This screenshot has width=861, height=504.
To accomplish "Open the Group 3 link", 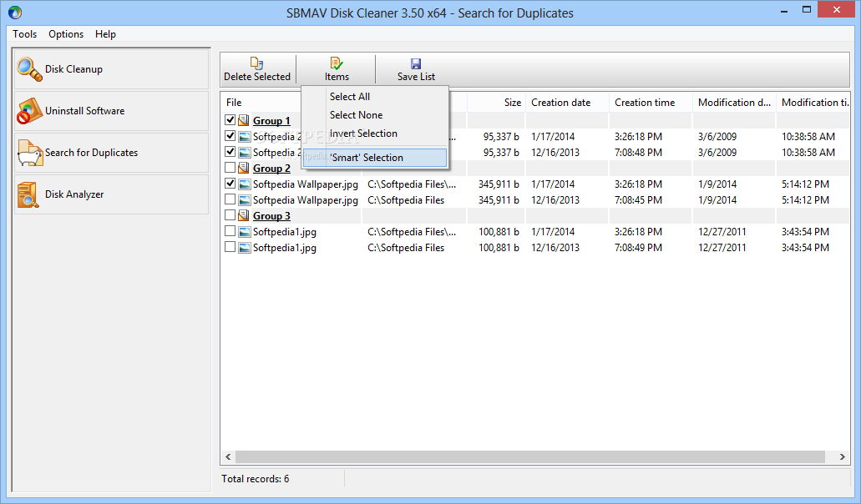I will [x=271, y=216].
